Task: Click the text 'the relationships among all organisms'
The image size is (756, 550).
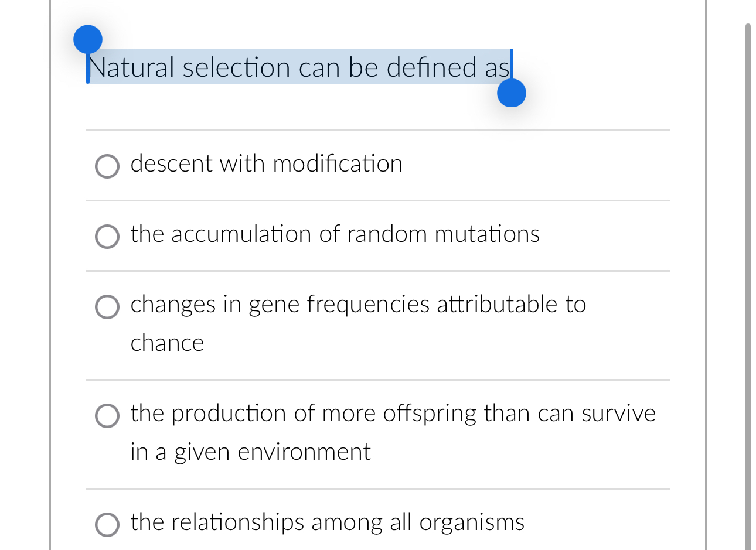Action: coord(327,523)
